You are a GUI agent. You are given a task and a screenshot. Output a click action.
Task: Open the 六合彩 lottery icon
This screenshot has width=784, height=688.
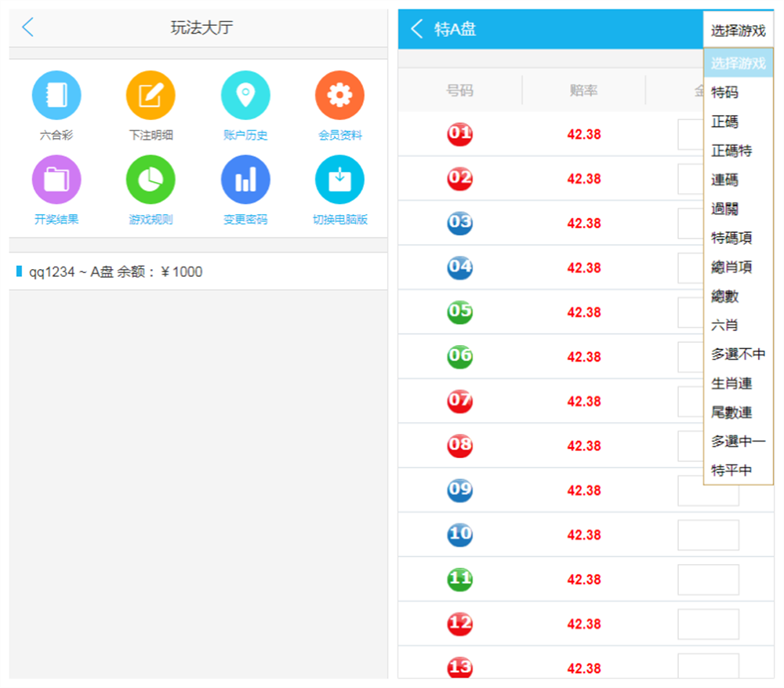coord(56,93)
